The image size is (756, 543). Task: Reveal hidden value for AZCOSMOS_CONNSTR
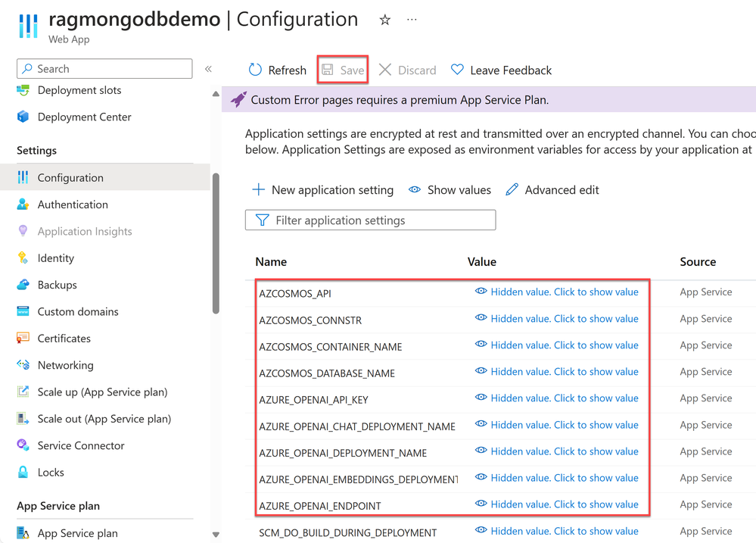pyautogui.click(x=557, y=319)
